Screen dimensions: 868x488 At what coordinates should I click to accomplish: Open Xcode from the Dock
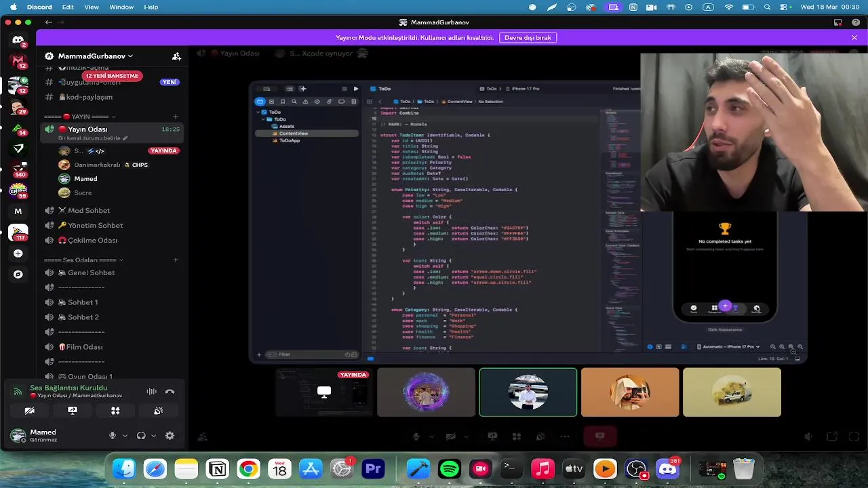point(418,468)
